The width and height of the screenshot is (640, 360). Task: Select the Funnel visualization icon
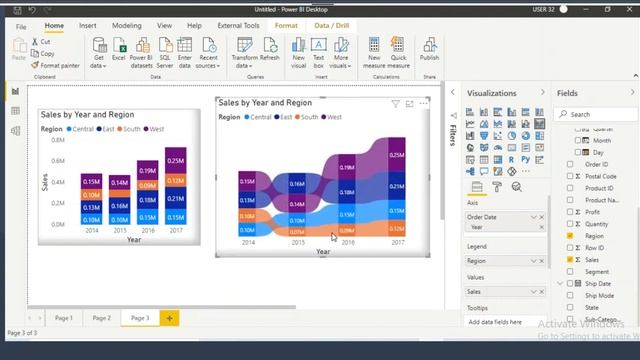coord(484,136)
